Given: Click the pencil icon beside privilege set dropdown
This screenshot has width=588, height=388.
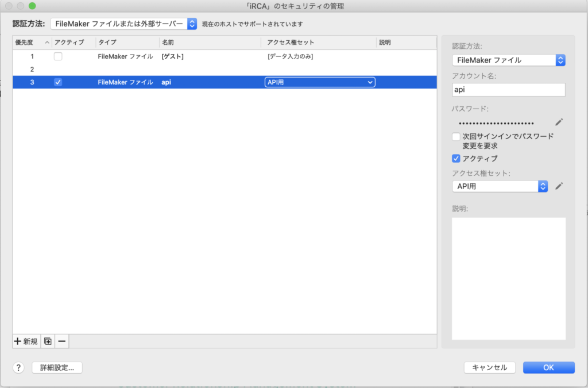Looking at the screenshot, I should 559,186.
